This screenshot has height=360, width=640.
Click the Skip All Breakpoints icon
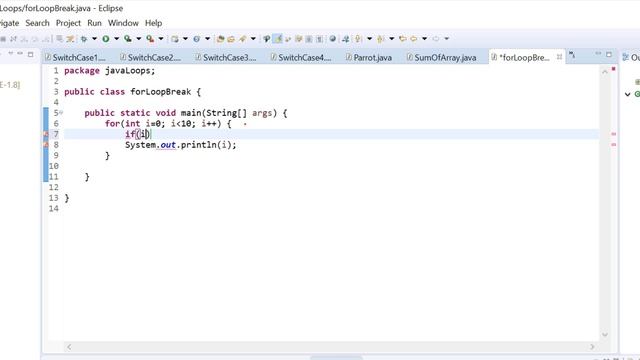pyautogui.click(x=70, y=39)
